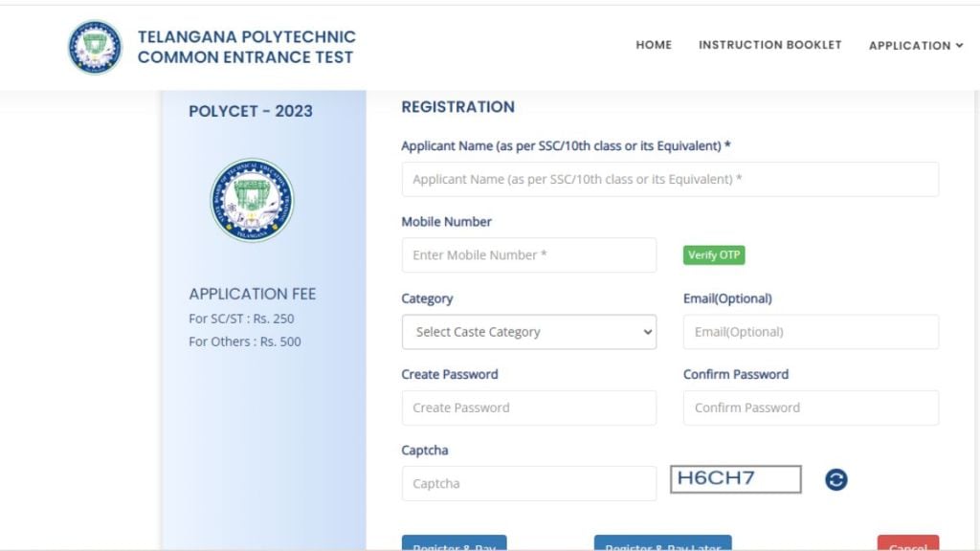Refresh the captcha code
Image resolution: width=980 pixels, height=551 pixels.
[x=836, y=480]
